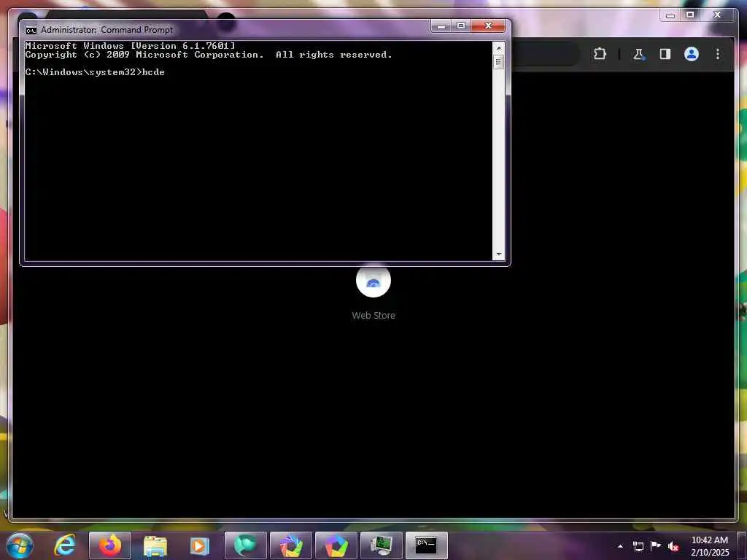Minimize the Command Prompt window
747x560 pixels.
[441, 26]
